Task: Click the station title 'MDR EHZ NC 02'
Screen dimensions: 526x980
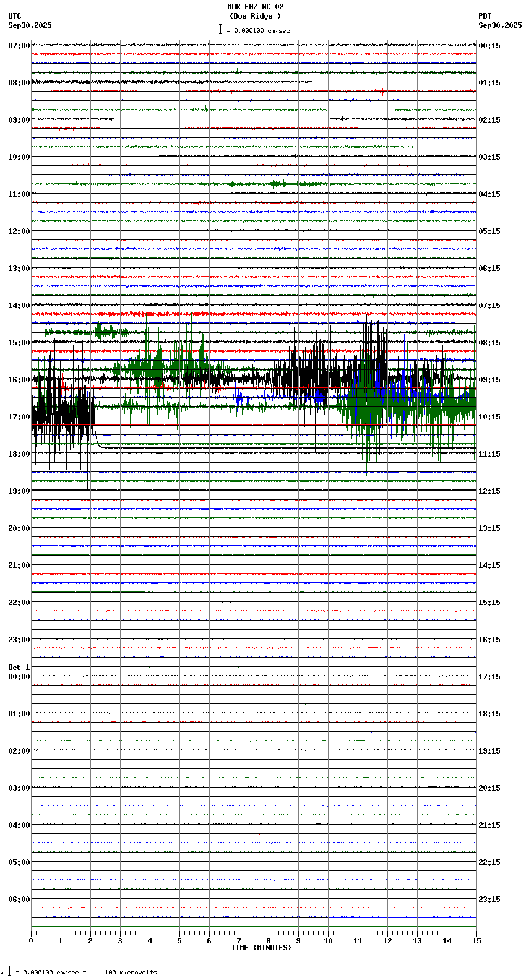Action: pos(255,7)
